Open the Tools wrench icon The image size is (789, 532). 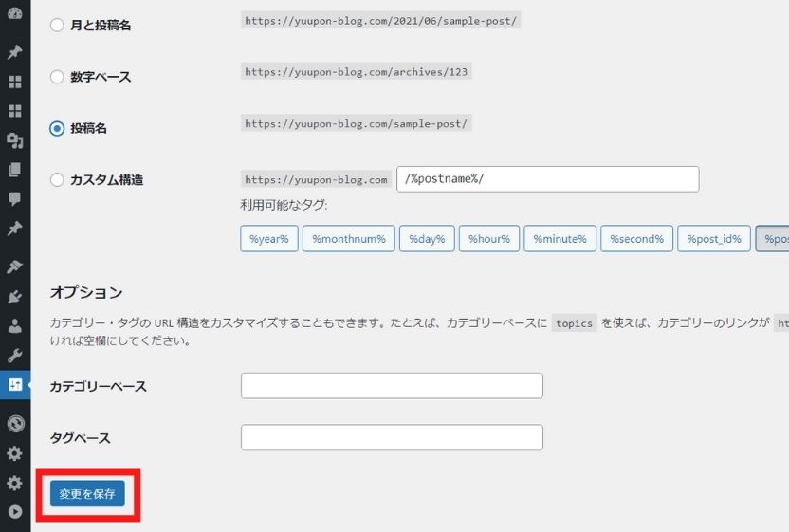[14, 356]
